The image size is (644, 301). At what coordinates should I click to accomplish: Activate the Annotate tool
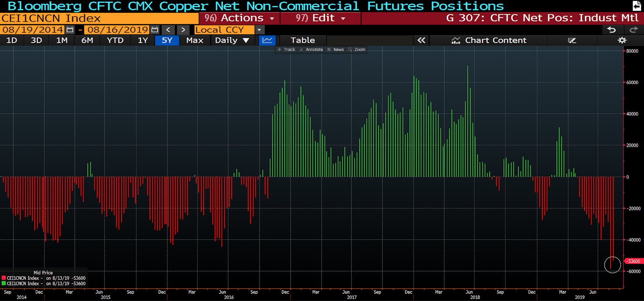pyautogui.click(x=311, y=49)
